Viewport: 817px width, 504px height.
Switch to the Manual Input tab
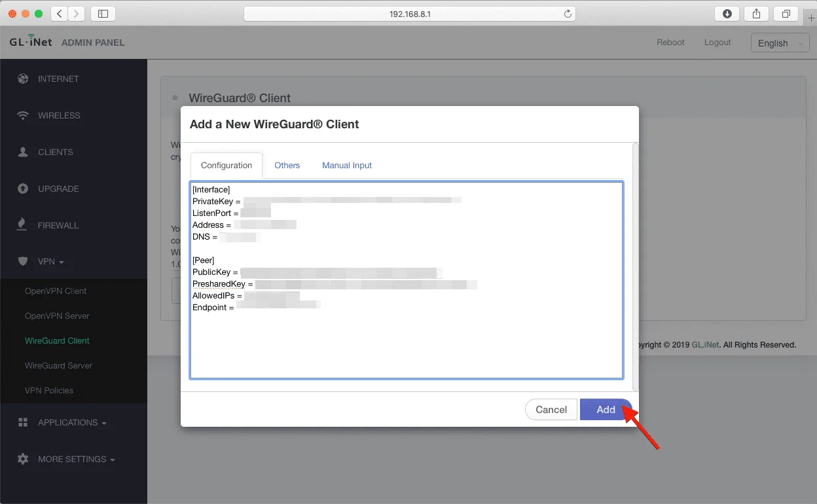tap(346, 166)
